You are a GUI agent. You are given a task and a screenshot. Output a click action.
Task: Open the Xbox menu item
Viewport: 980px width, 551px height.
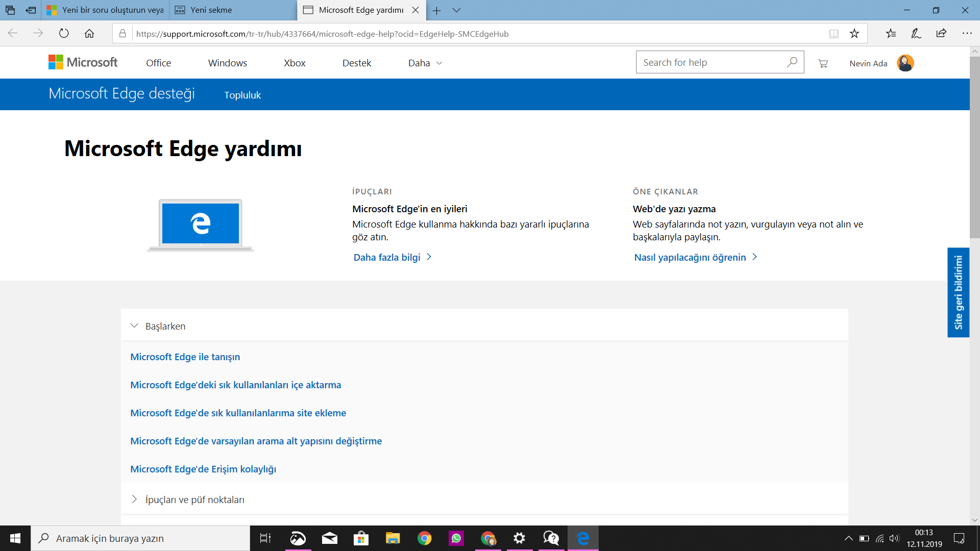click(x=295, y=63)
